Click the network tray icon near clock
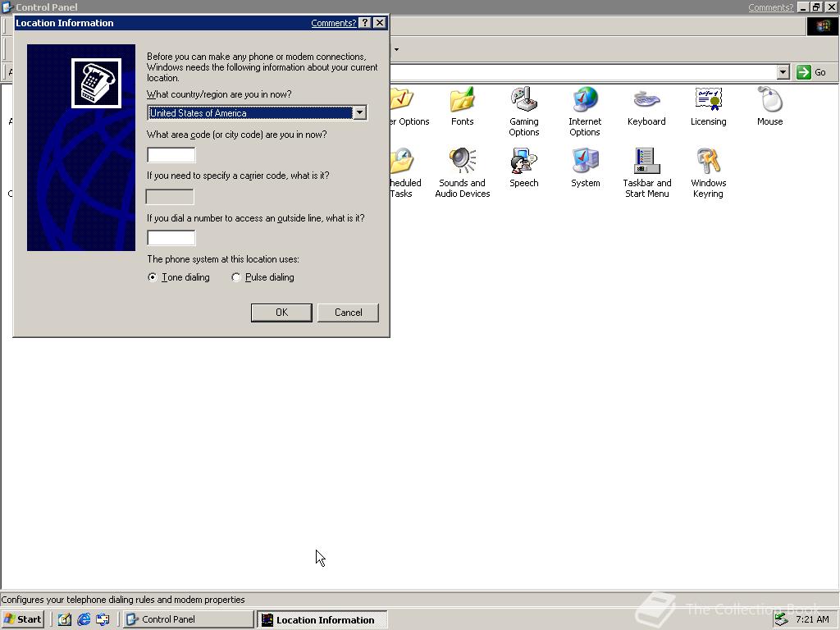The image size is (840, 630). tap(782, 619)
